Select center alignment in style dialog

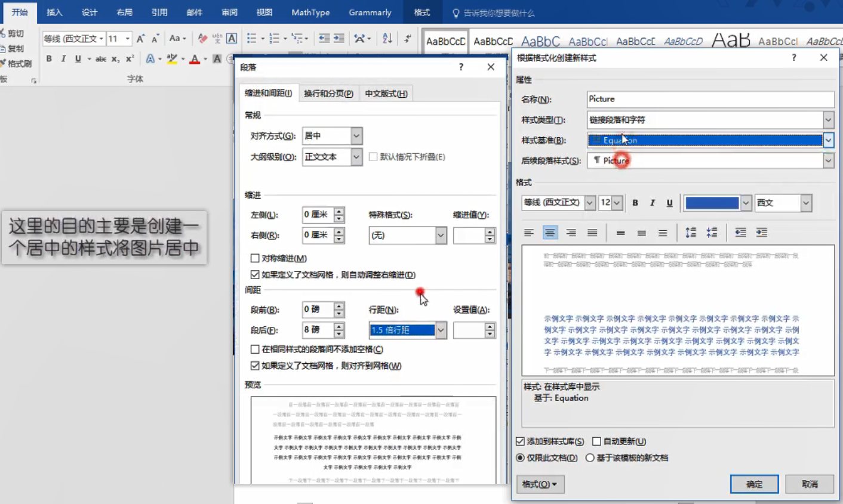550,233
